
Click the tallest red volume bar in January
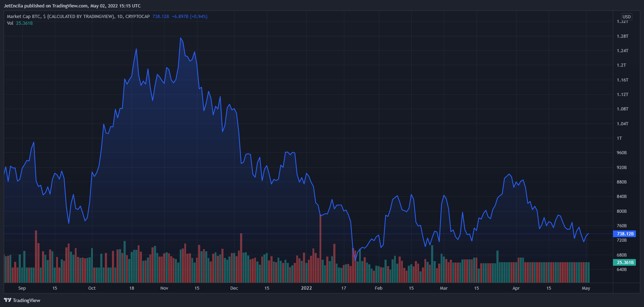click(x=320, y=247)
